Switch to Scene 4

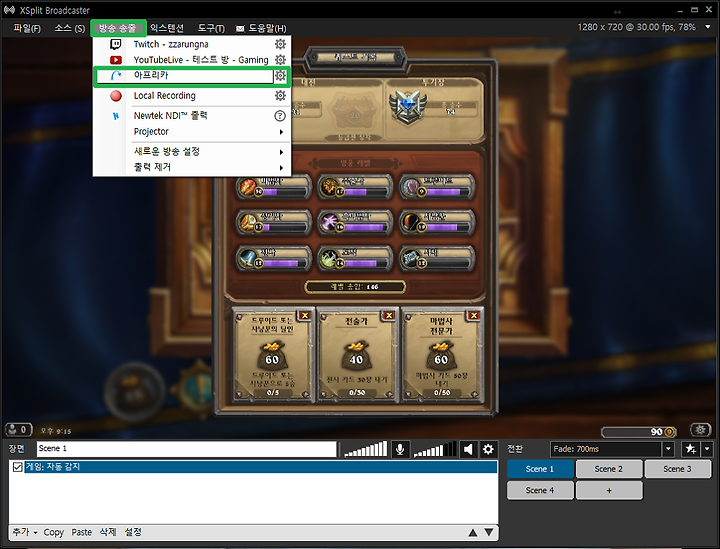point(540,490)
